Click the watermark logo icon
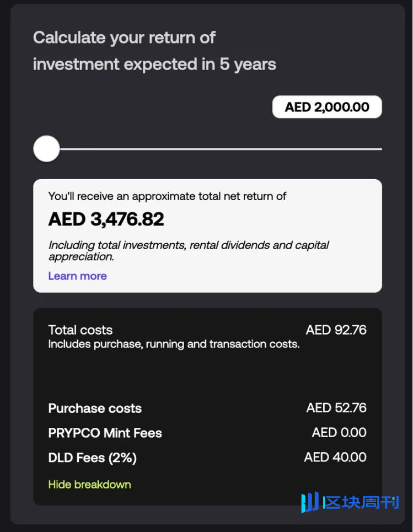Image resolution: width=413 pixels, height=532 pixels. pyautogui.click(x=310, y=502)
